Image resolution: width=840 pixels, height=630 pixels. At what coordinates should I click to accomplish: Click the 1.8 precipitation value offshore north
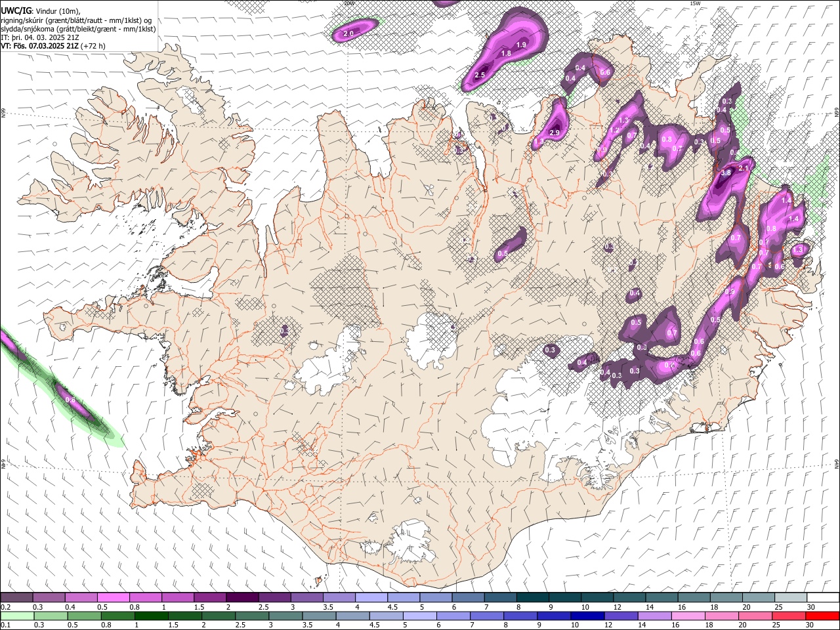(x=506, y=53)
